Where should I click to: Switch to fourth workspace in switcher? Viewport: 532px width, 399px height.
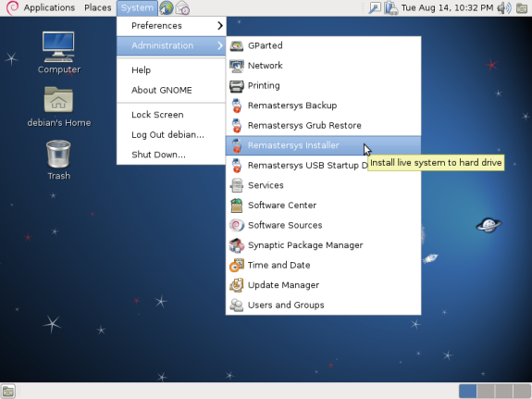(x=522, y=392)
